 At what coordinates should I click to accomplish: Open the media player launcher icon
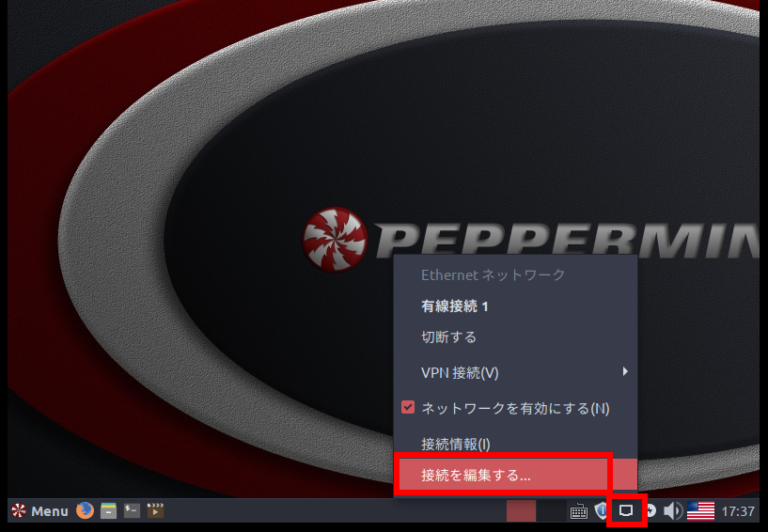(155, 510)
